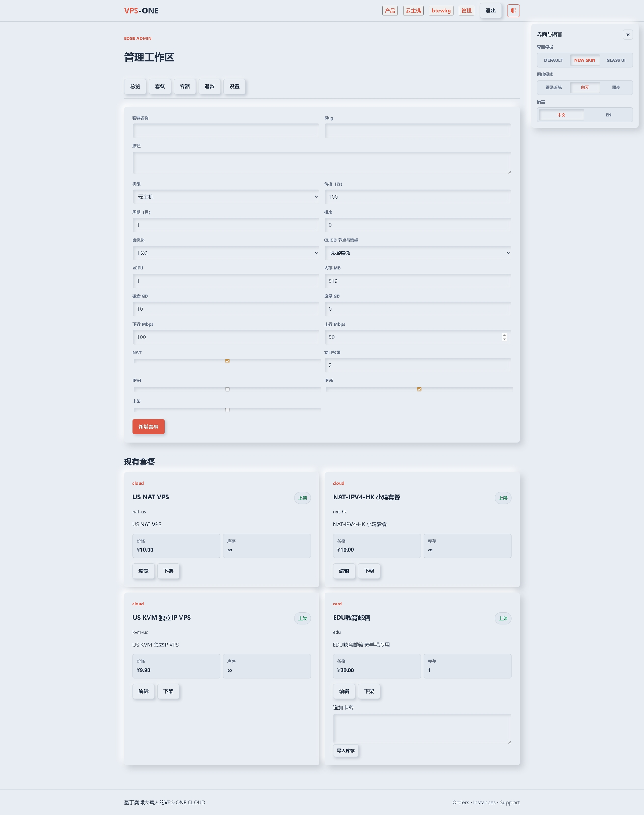This screenshot has height=815, width=644.
Task: Click the VPS-ONE logo
Action: 142,10
